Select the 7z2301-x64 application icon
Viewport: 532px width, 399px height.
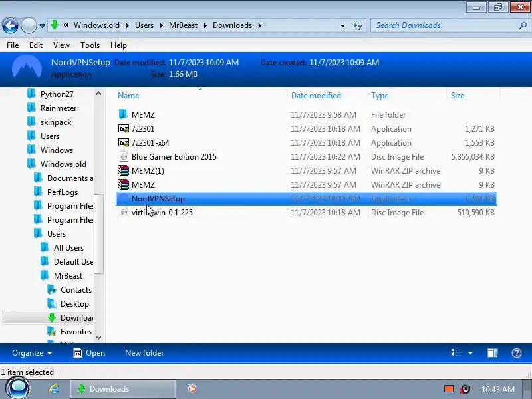point(124,142)
